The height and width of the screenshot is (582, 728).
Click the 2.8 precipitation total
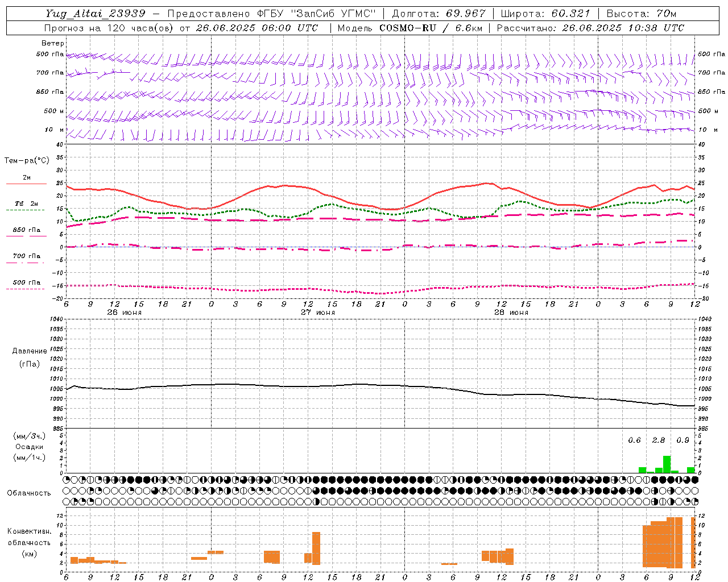[659, 440]
